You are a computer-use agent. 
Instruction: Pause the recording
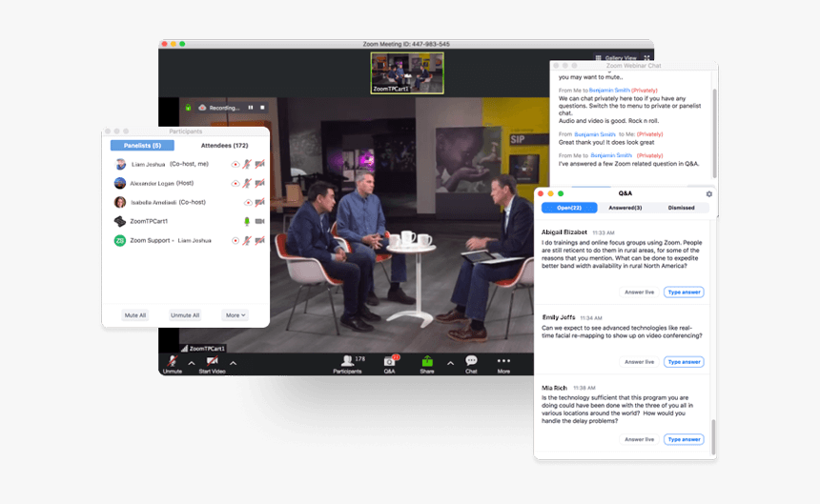[251, 108]
